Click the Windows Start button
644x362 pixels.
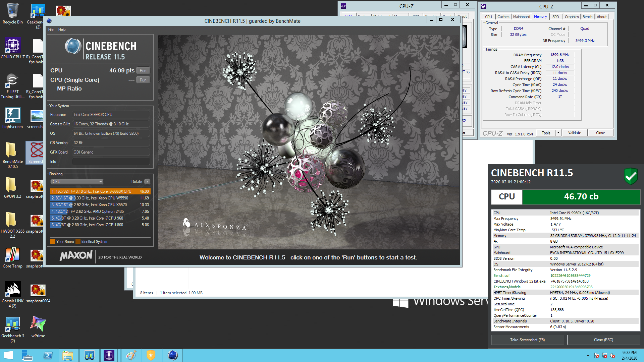pyautogui.click(x=8, y=355)
